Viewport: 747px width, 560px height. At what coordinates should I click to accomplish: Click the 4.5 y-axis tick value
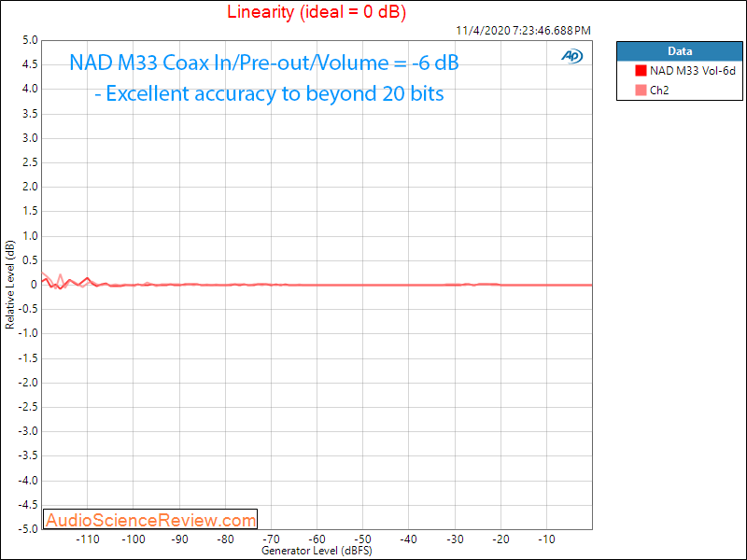click(x=30, y=64)
